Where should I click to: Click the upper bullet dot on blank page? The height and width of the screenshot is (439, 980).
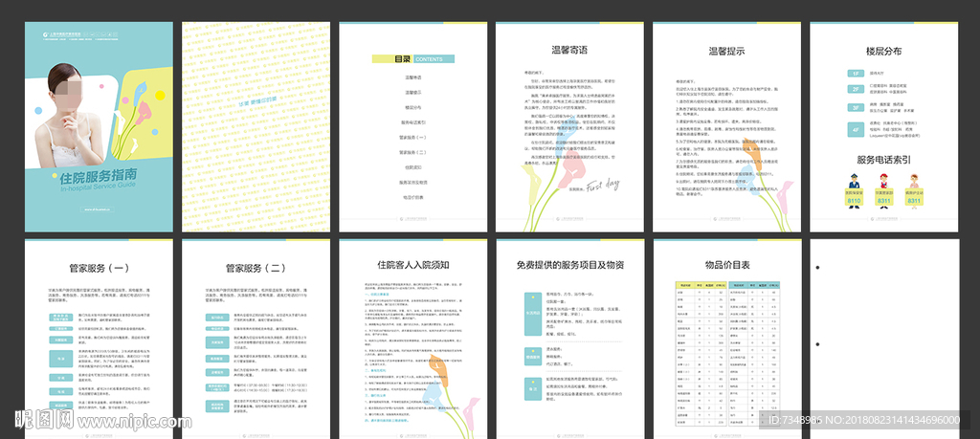click(816, 267)
